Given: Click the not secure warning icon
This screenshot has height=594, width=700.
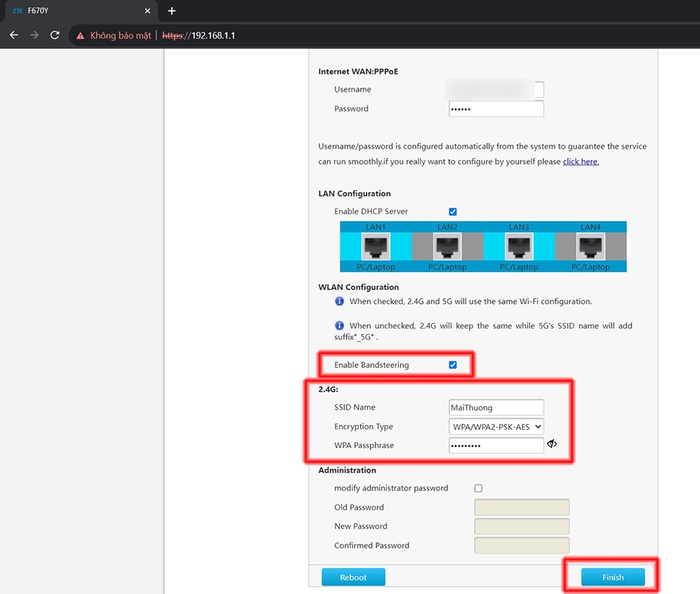Looking at the screenshot, I should 80,36.
